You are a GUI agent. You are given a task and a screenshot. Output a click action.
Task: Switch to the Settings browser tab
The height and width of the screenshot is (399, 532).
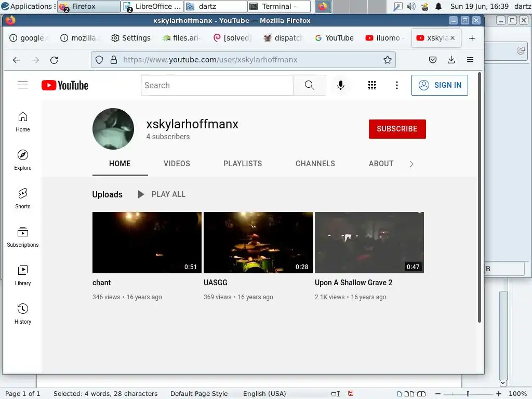131,38
